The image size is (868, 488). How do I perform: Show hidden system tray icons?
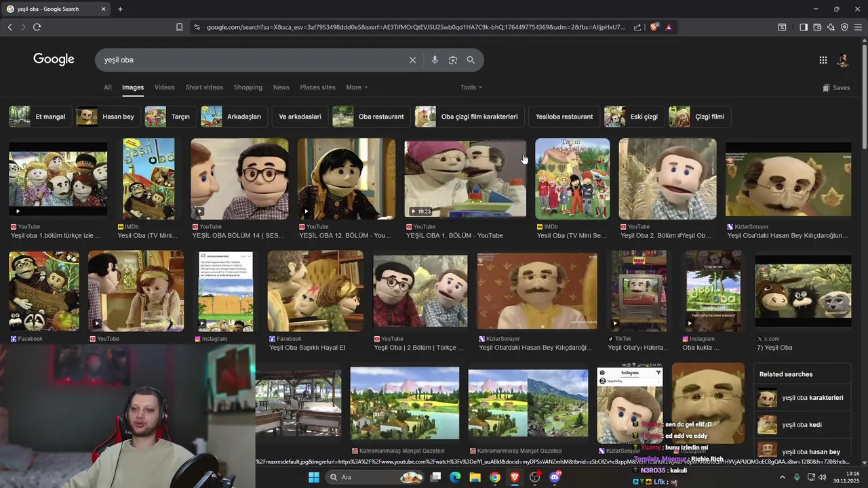[x=782, y=477]
